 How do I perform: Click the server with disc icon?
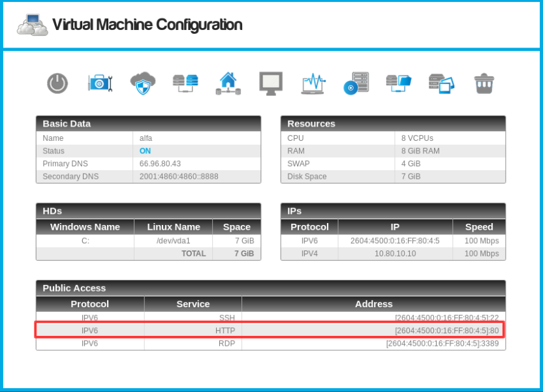click(x=356, y=83)
